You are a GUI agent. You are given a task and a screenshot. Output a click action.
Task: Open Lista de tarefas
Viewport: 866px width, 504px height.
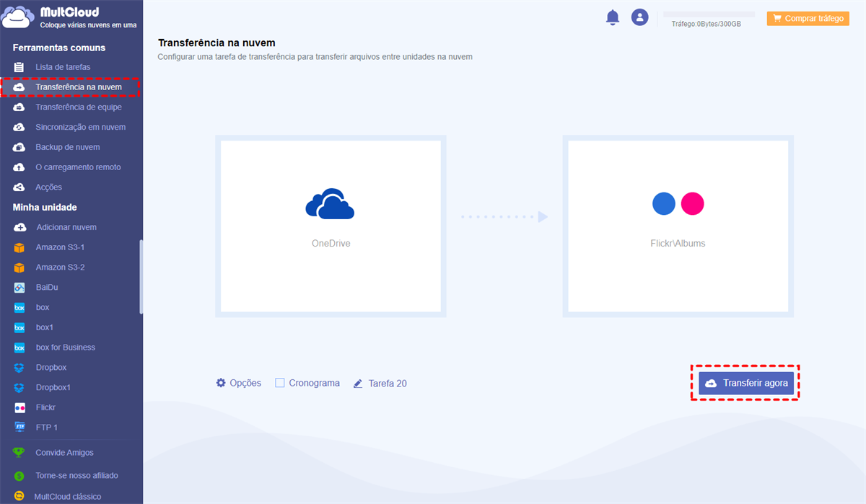point(63,67)
